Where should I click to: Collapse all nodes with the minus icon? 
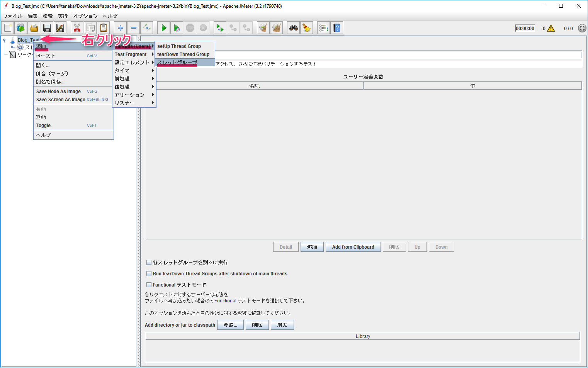[x=134, y=28]
